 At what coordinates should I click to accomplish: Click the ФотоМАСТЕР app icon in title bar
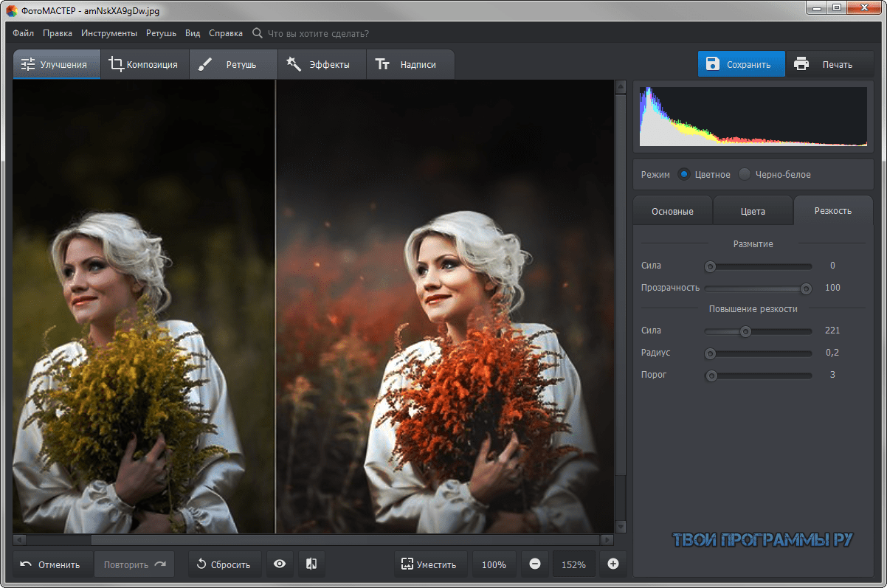click(12, 11)
